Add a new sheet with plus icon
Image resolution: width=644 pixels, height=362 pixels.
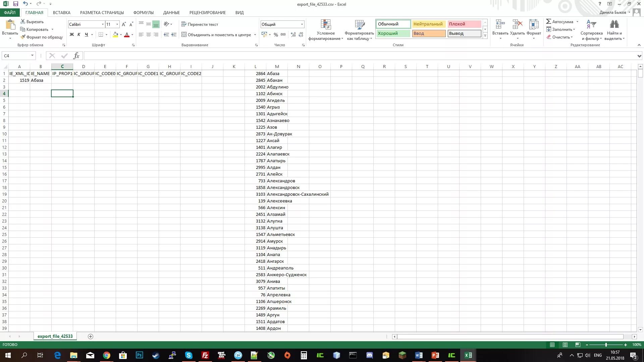90,336
